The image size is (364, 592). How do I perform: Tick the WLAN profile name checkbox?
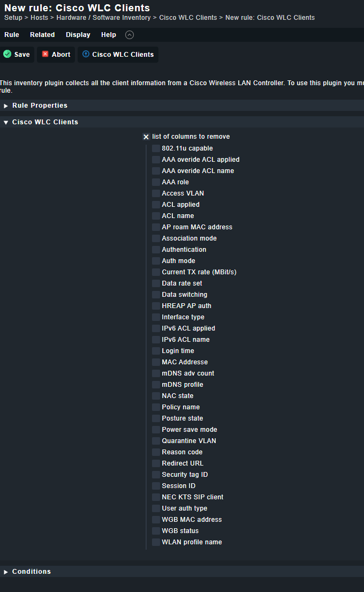tap(156, 542)
